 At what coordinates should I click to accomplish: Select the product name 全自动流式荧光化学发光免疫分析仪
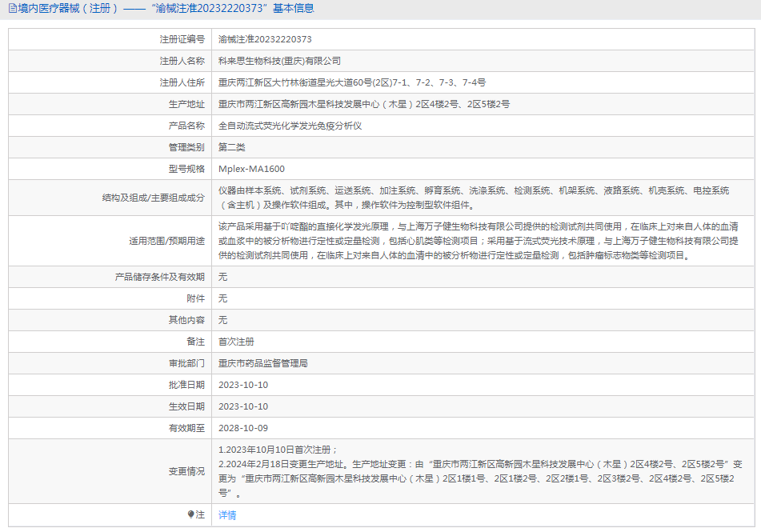click(290, 126)
